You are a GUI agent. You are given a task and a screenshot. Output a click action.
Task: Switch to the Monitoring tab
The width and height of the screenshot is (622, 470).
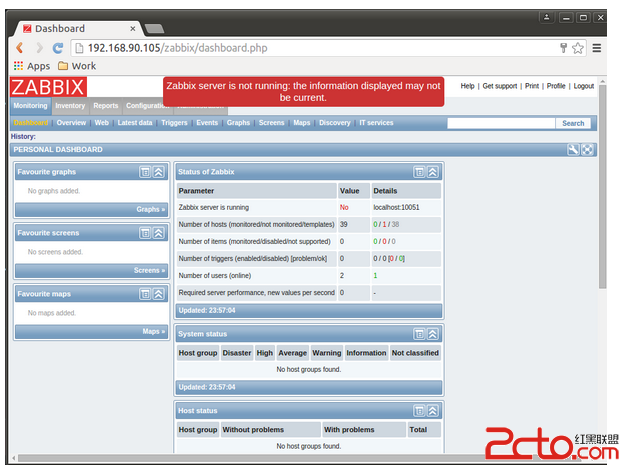point(31,106)
